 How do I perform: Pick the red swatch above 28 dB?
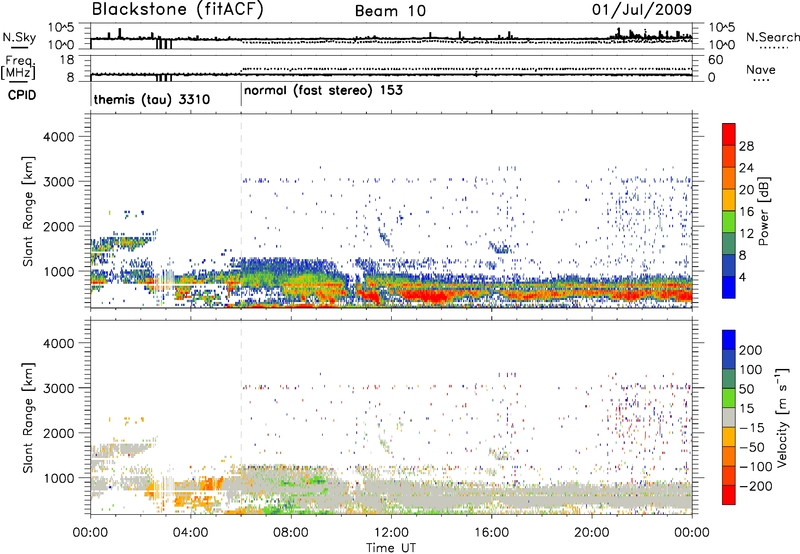coord(729,135)
